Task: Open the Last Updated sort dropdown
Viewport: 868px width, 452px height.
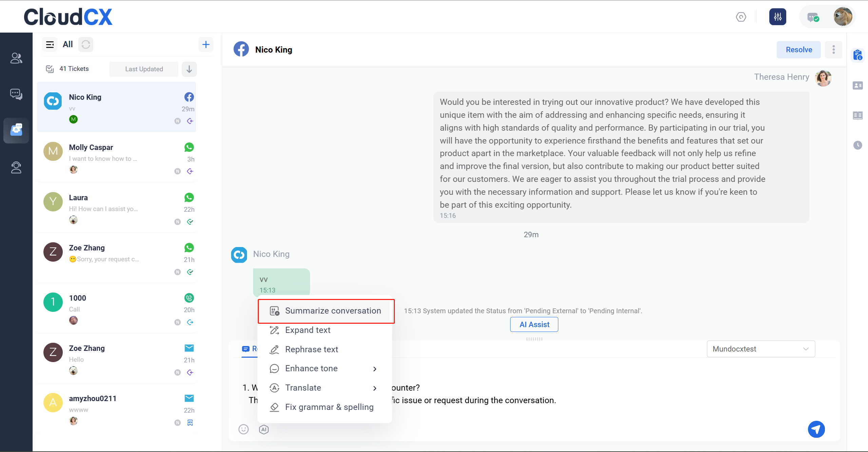Action: (144, 69)
